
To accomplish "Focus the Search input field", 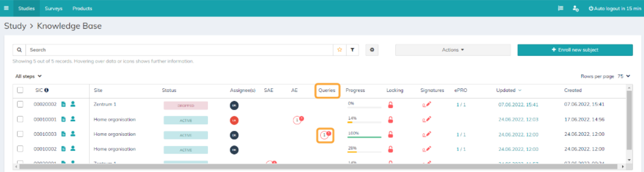I will [179, 50].
